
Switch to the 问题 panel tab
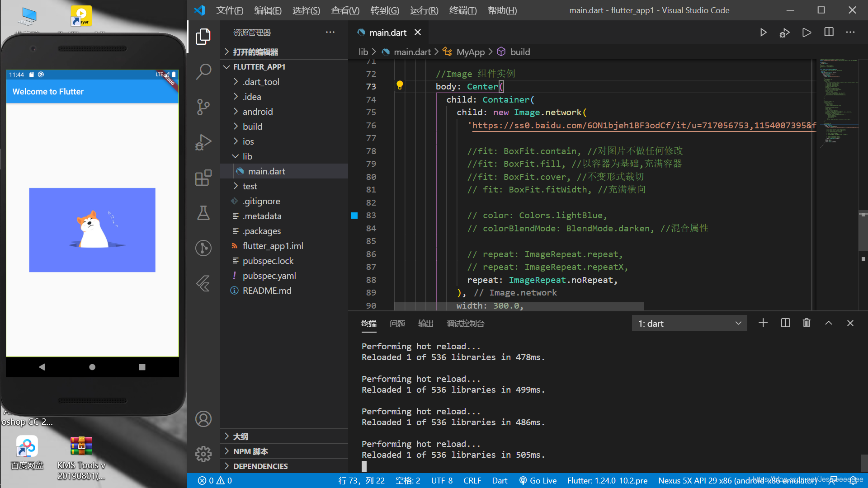(x=397, y=324)
